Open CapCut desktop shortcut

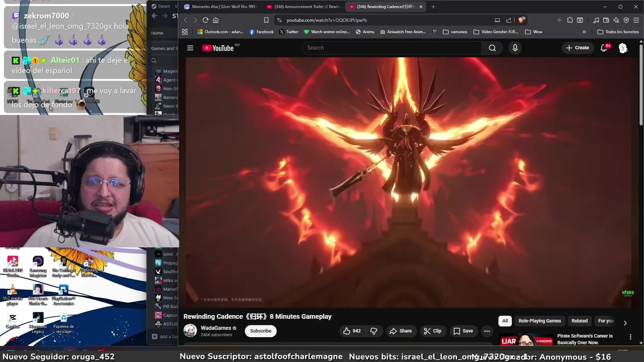pyautogui.click(x=13, y=322)
